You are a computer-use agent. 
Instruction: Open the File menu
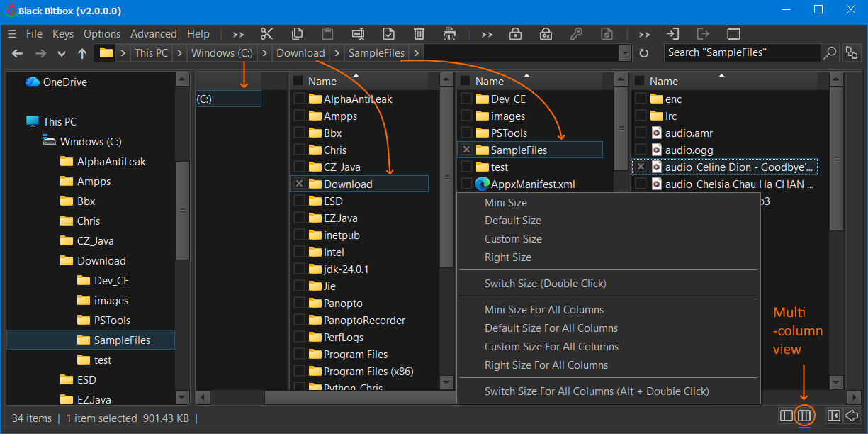click(x=34, y=34)
